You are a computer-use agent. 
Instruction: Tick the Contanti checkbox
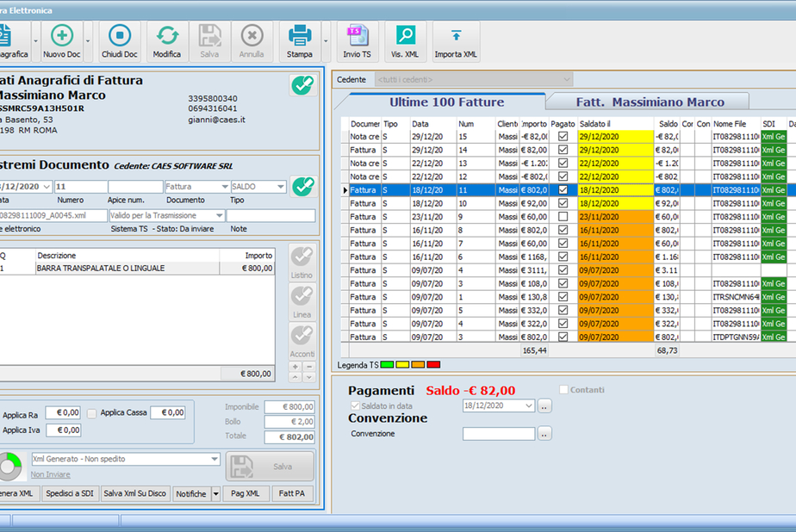(564, 390)
